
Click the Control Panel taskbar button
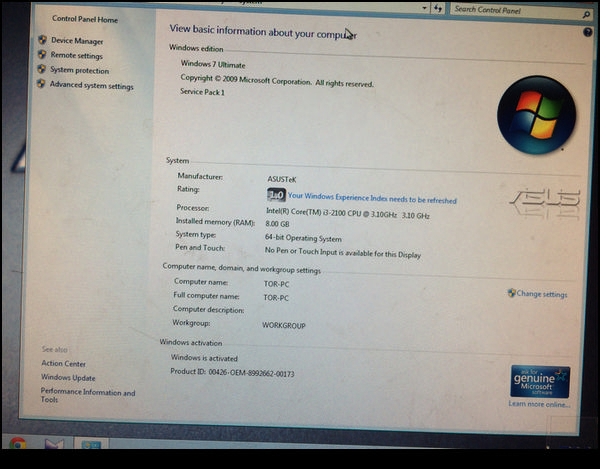click(x=91, y=444)
